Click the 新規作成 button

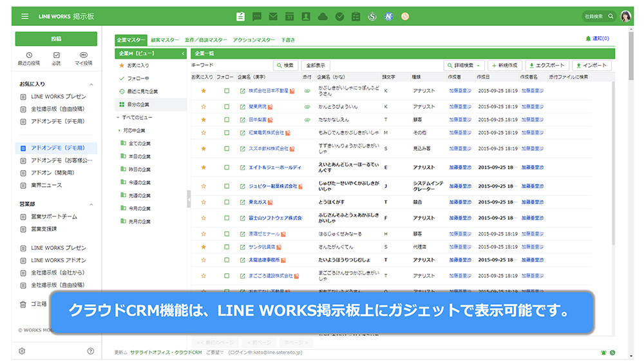click(x=505, y=65)
